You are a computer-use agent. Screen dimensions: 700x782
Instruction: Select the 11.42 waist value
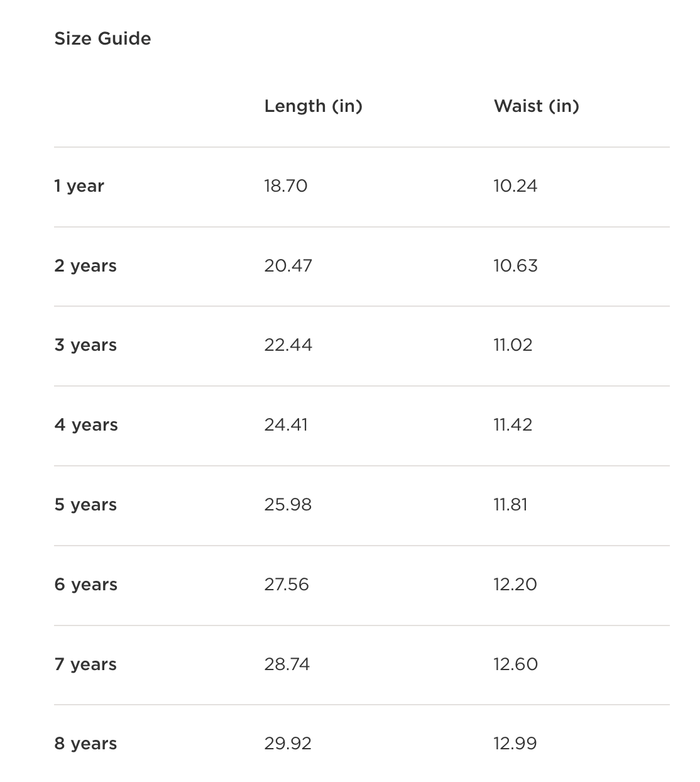(513, 425)
